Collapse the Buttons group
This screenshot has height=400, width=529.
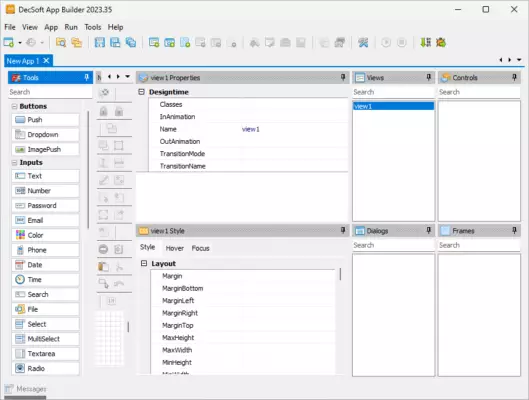[x=15, y=106]
